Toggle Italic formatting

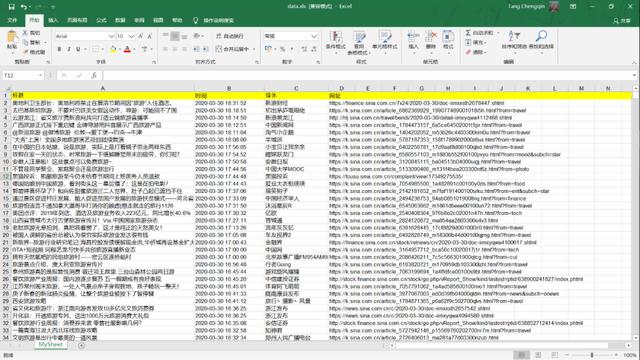69,49
